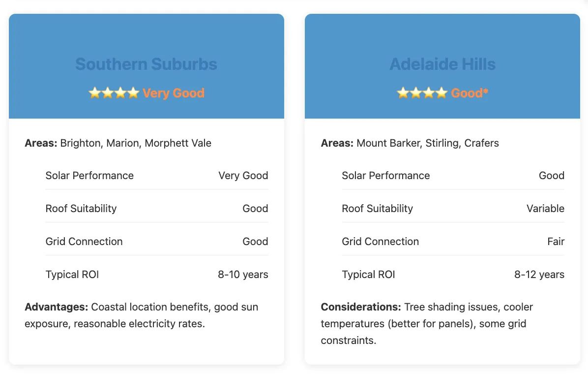Click the blue header of Southern Suburbs card
Viewport: 588px width, 374px height.
tap(146, 66)
